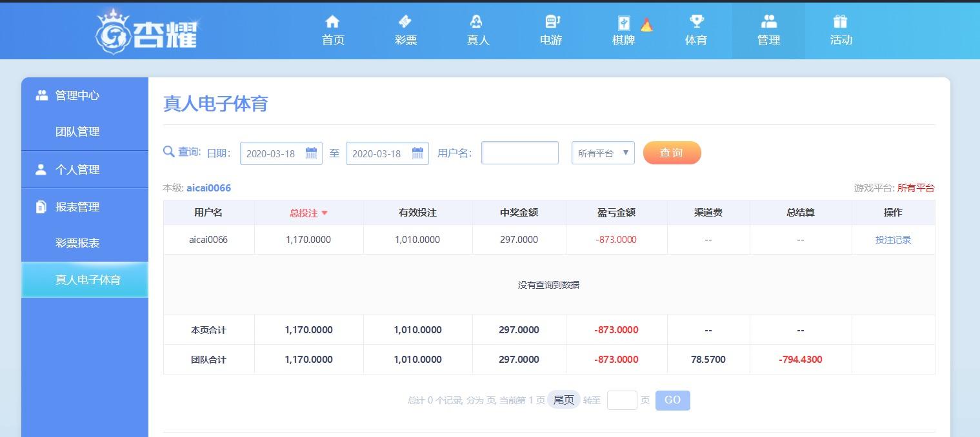This screenshot has height=437, width=980.
Task: Click the orange 查询 button
Action: 672,153
